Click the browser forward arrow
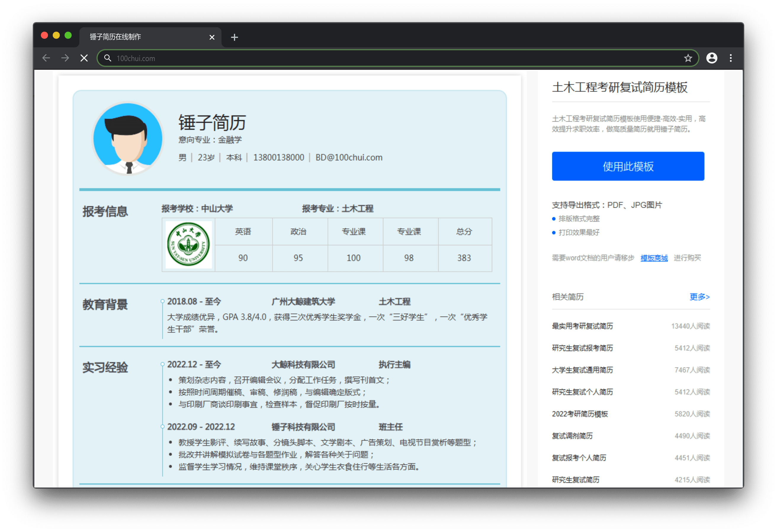777x532 pixels. 65,58
